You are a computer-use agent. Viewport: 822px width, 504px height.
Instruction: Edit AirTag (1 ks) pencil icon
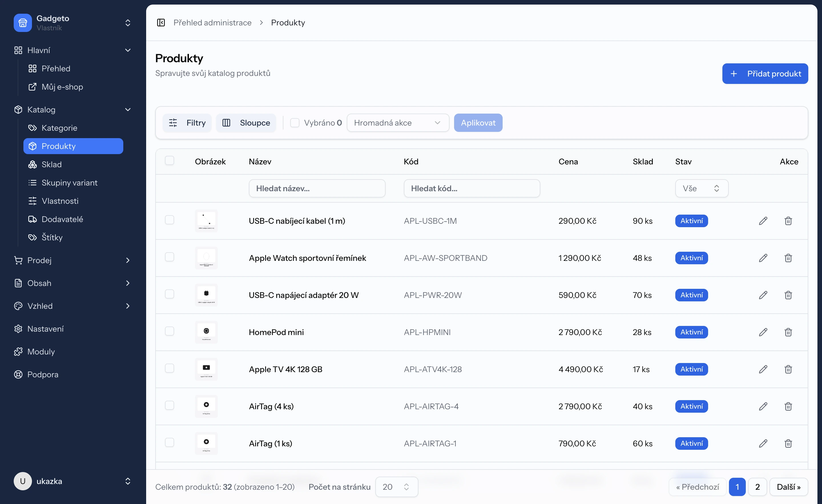pos(763,443)
